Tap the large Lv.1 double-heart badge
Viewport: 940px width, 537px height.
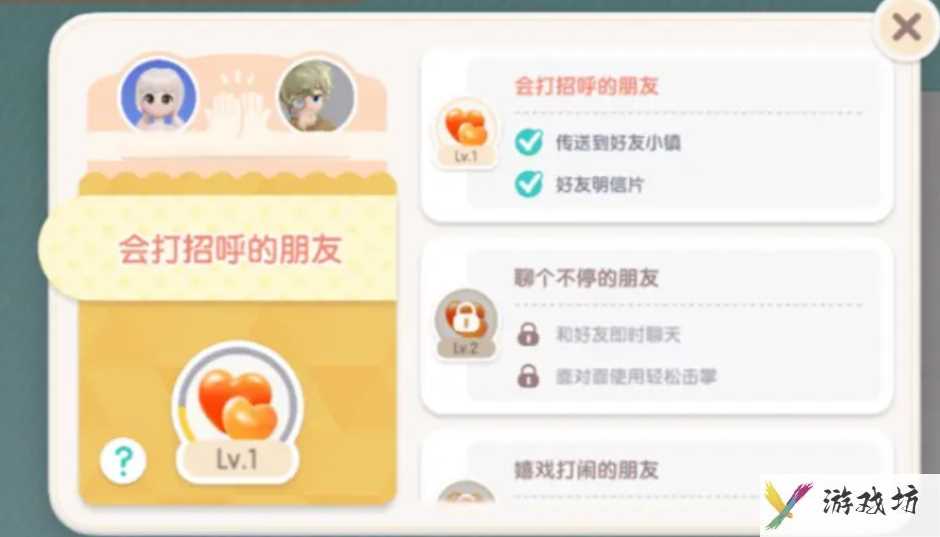237,413
